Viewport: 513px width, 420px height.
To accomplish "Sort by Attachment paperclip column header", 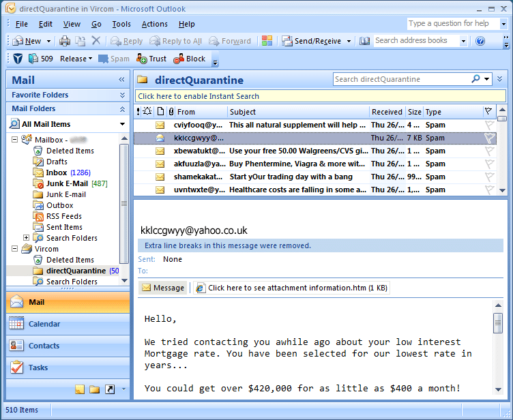I will coord(171,112).
